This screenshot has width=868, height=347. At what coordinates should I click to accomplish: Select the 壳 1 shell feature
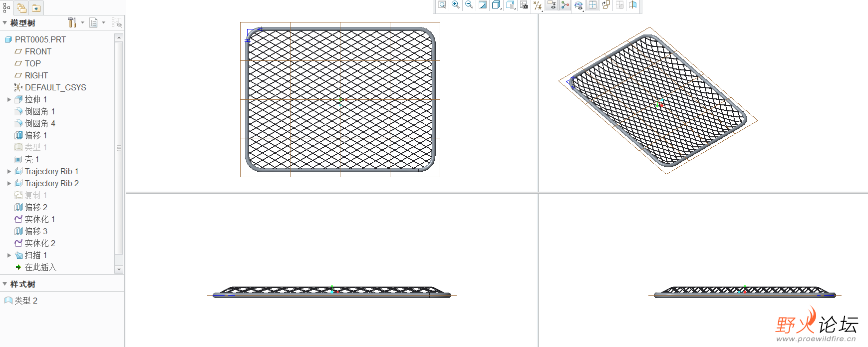(x=32, y=159)
